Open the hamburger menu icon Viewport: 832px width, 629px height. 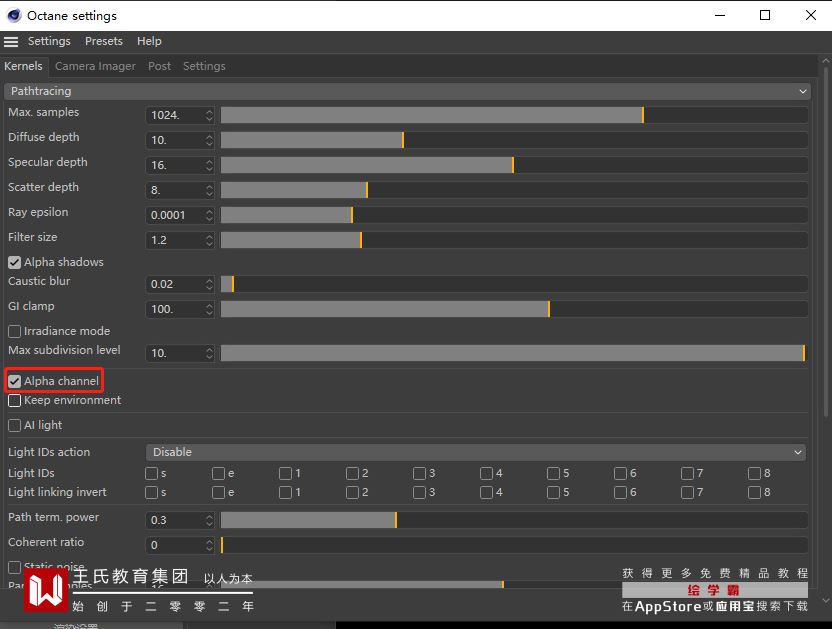click(x=11, y=41)
